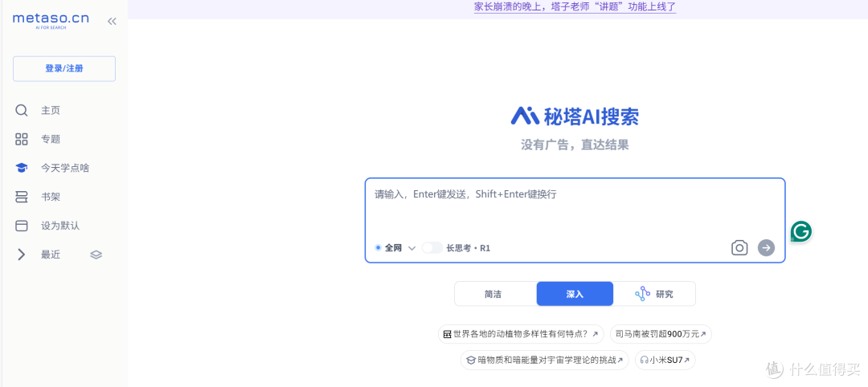The image size is (868, 387).
Task: Click 设为默认 label in sidebar
Action: pyautogui.click(x=60, y=226)
